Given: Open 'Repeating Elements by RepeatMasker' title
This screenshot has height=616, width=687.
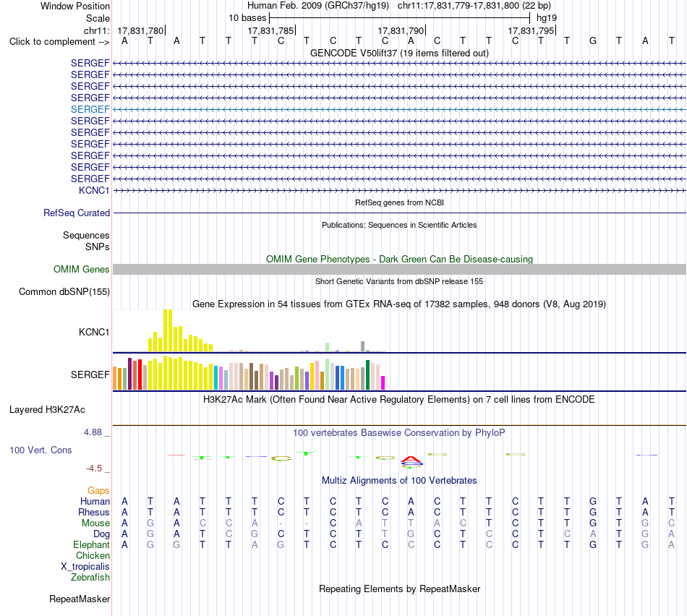Looking at the screenshot, I should coord(399,589).
